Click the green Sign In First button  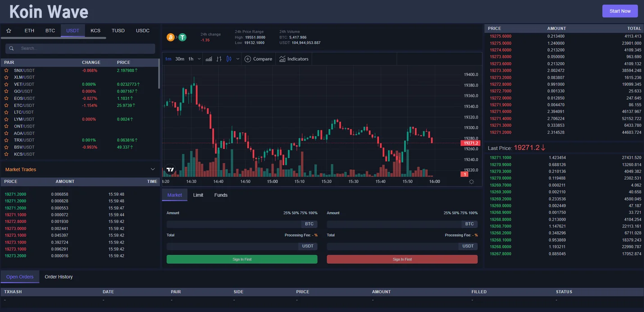[242, 259]
